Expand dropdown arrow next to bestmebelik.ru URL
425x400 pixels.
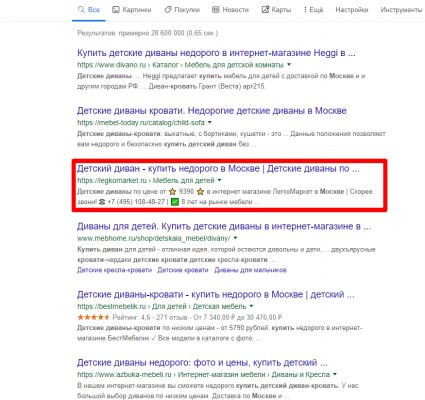click(251, 306)
